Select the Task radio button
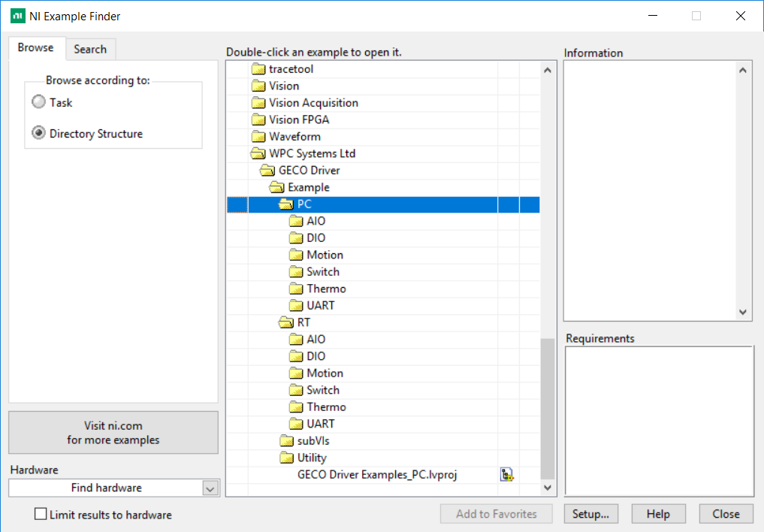This screenshot has height=532, width=764. [38, 102]
